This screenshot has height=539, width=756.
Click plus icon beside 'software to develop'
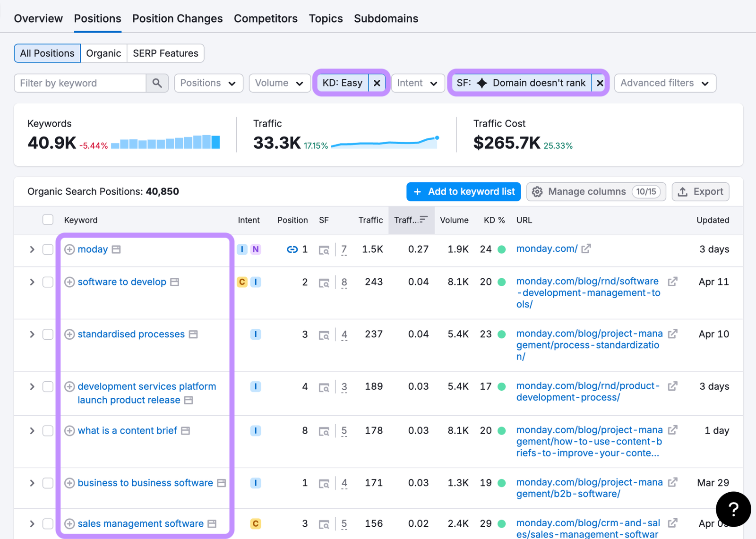69,282
